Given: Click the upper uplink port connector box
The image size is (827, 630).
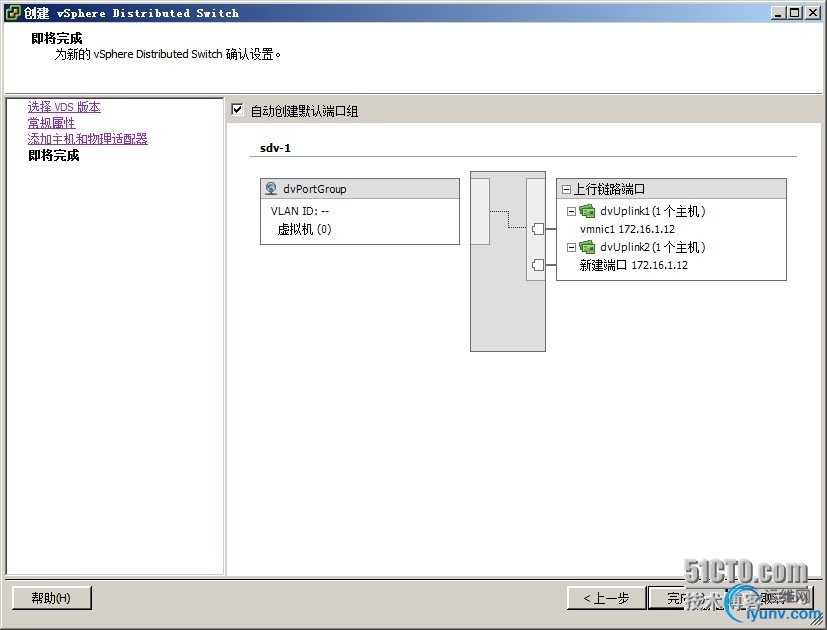Looking at the screenshot, I should click(538, 229).
